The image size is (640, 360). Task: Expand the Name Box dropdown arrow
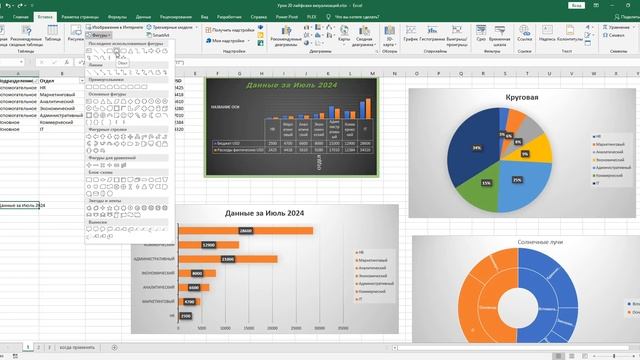pyautogui.click(x=21, y=62)
